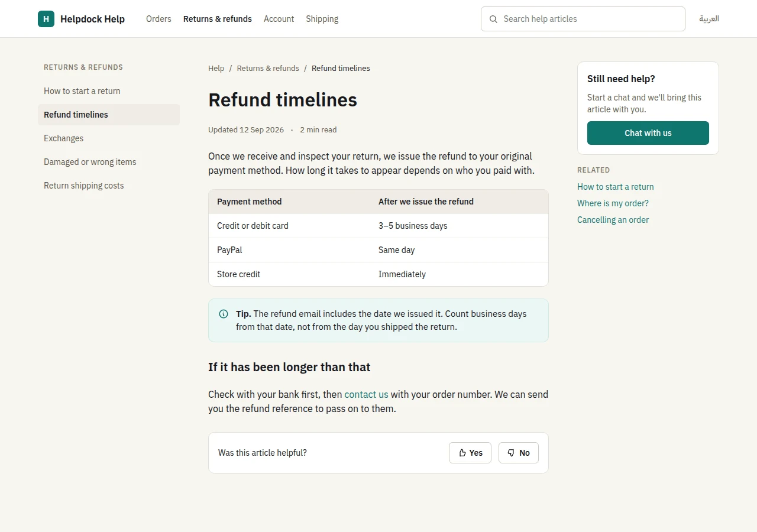
Task: Open related link How to start a return
Action: [616, 187]
